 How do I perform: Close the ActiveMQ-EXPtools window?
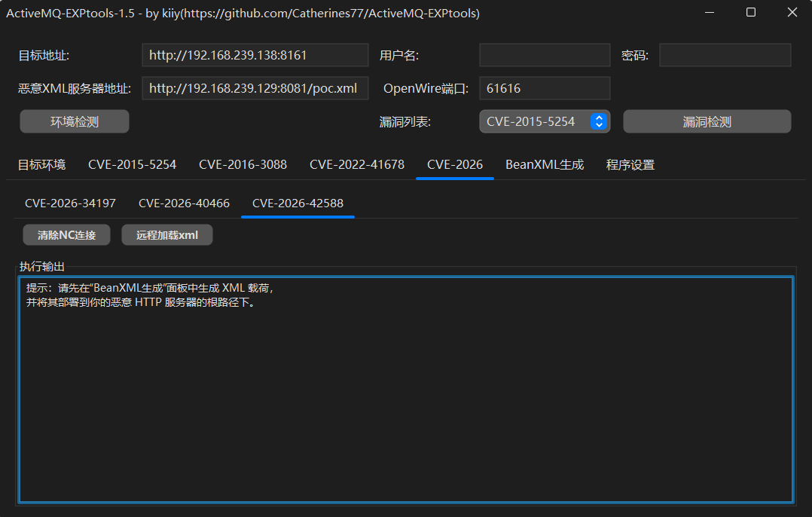pyautogui.click(x=792, y=12)
